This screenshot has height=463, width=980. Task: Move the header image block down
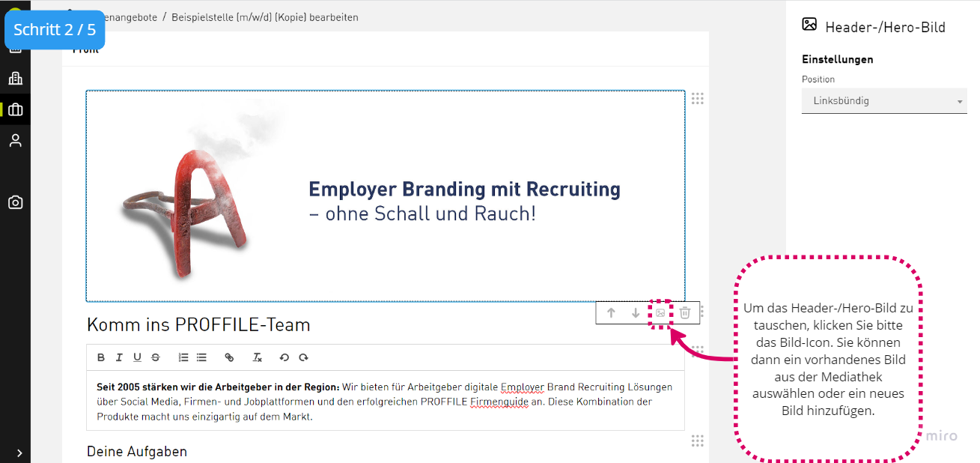click(636, 313)
